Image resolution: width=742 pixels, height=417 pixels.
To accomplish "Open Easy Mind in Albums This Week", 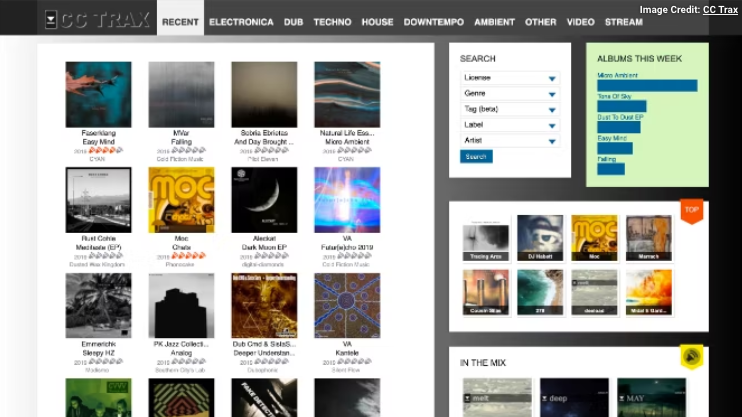I will click(x=612, y=138).
